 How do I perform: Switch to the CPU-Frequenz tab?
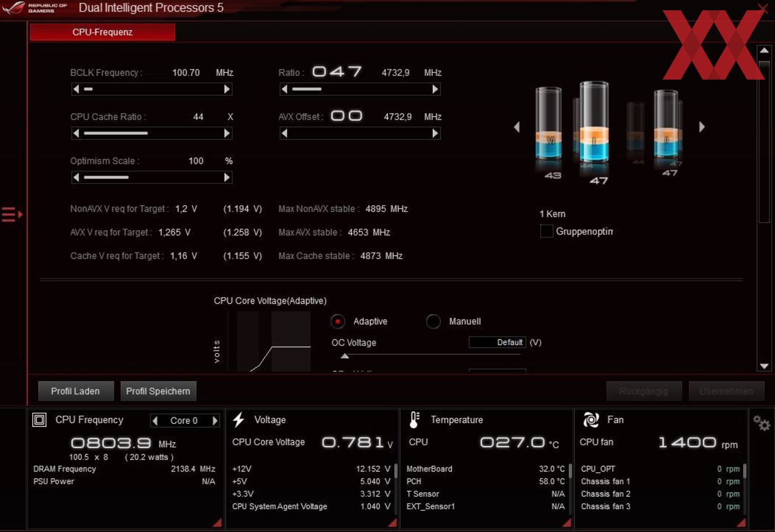(103, 32)
